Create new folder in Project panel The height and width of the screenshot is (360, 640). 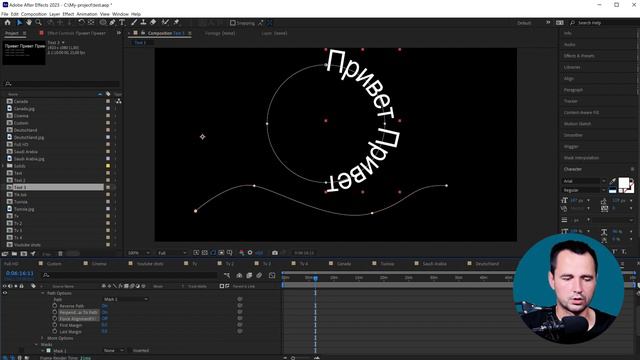pos(14,254)
